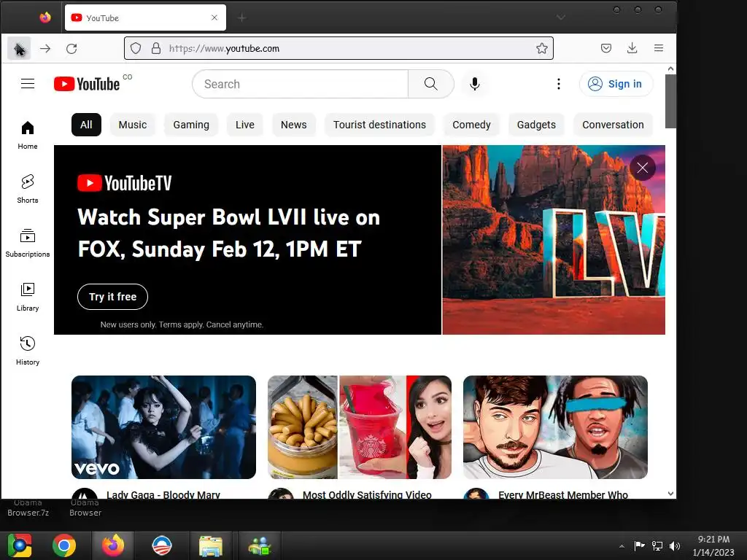Click the Try it free button
Screen dimensions: 747x560
112,297
